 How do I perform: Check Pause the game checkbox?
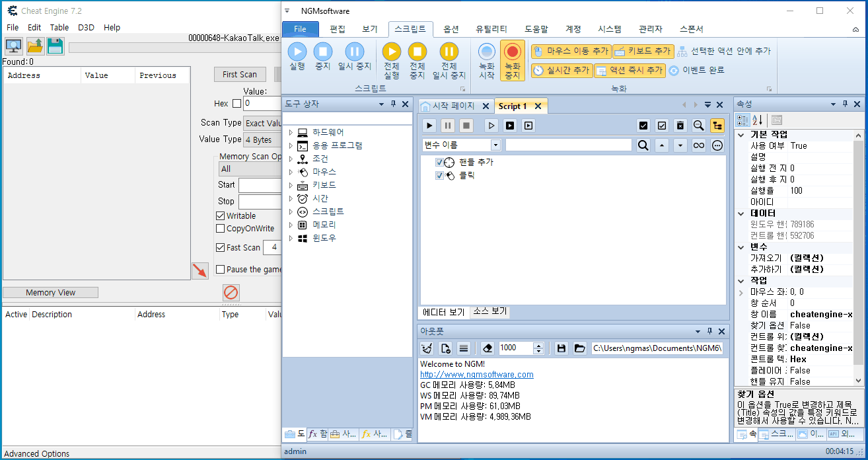pyautogui.click(x=221, y=269)
